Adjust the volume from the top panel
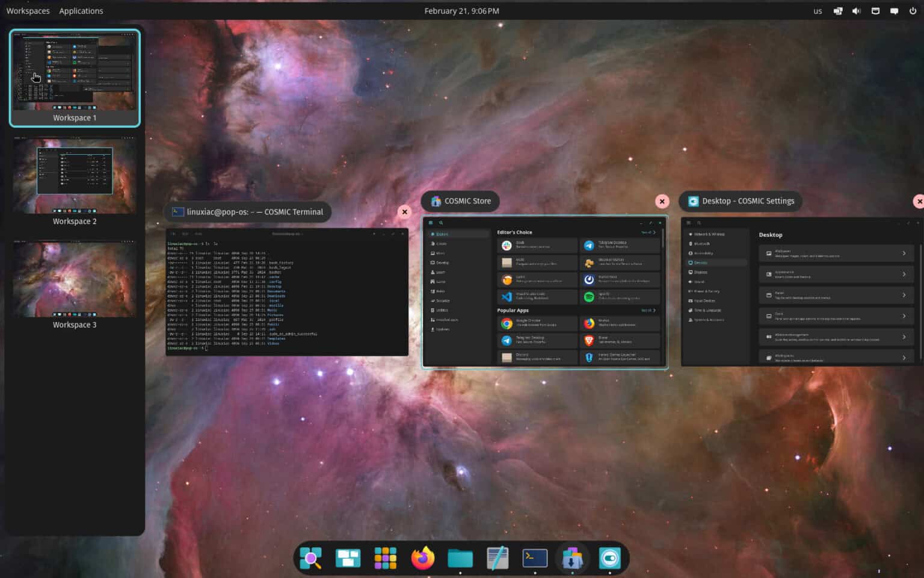The image size is (924, 578). [856, 10]
